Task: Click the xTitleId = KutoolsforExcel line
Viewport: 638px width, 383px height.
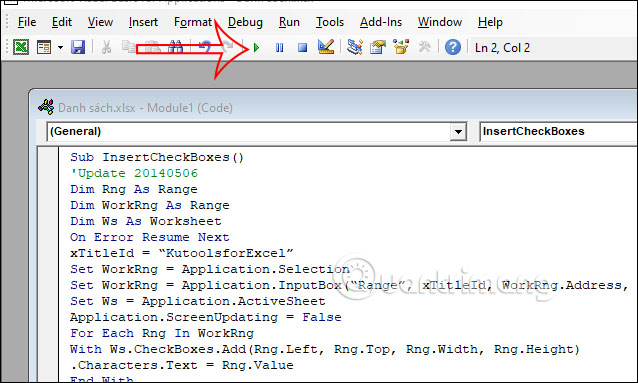Action: tap(181, 253)
